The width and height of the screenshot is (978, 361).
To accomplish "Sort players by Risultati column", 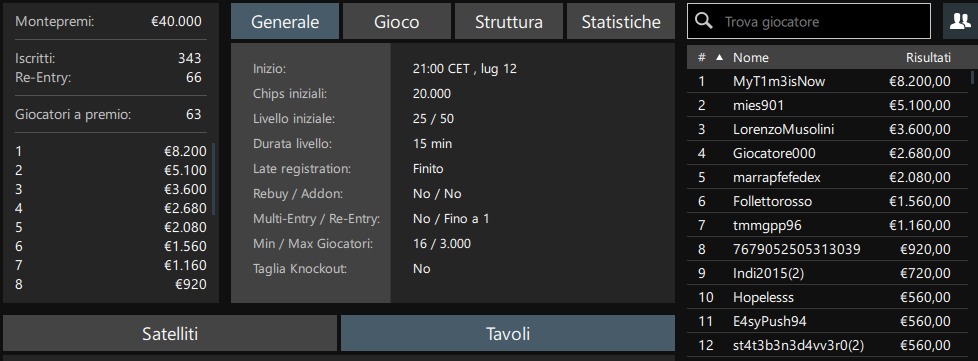I will [x=928, y=57].
